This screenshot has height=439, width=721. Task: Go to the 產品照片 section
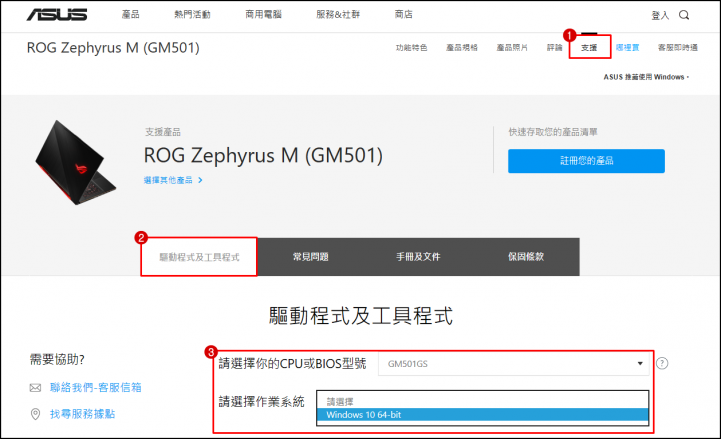512,47
